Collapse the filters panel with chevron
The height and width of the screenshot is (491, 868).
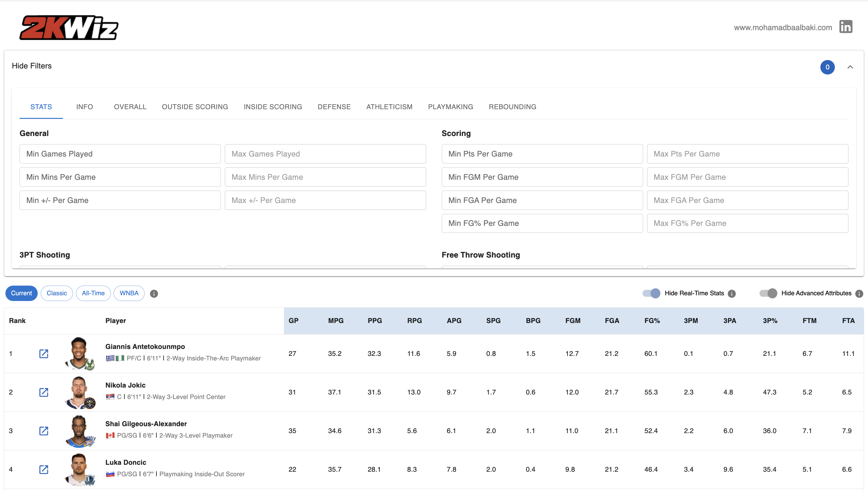(850, 67)
